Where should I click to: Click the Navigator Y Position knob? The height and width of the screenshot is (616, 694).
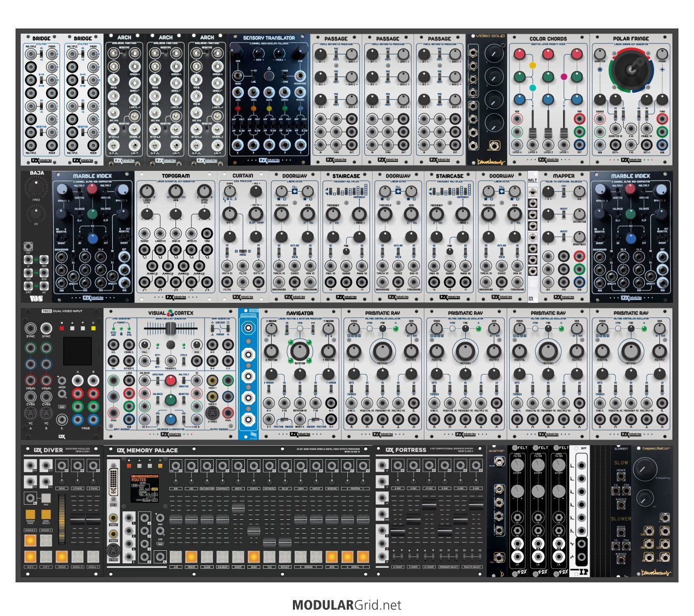[x=329, y=351]
